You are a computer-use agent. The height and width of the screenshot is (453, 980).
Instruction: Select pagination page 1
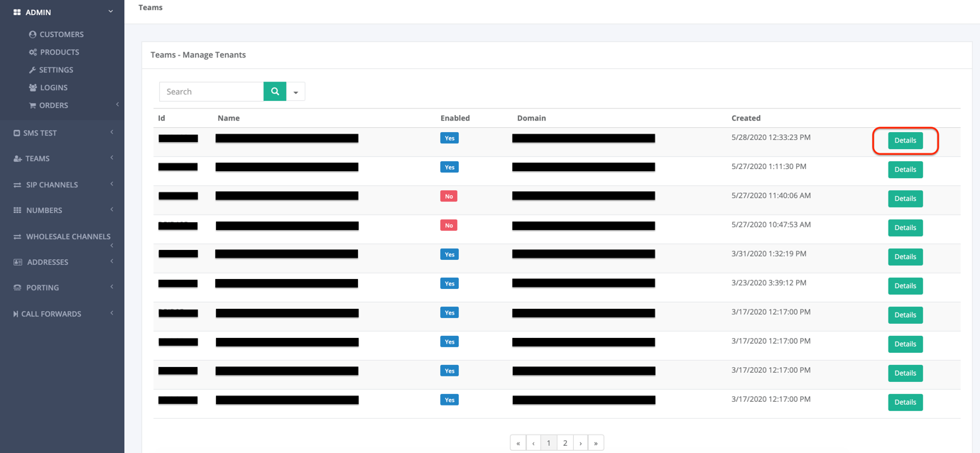click(549, 443)
